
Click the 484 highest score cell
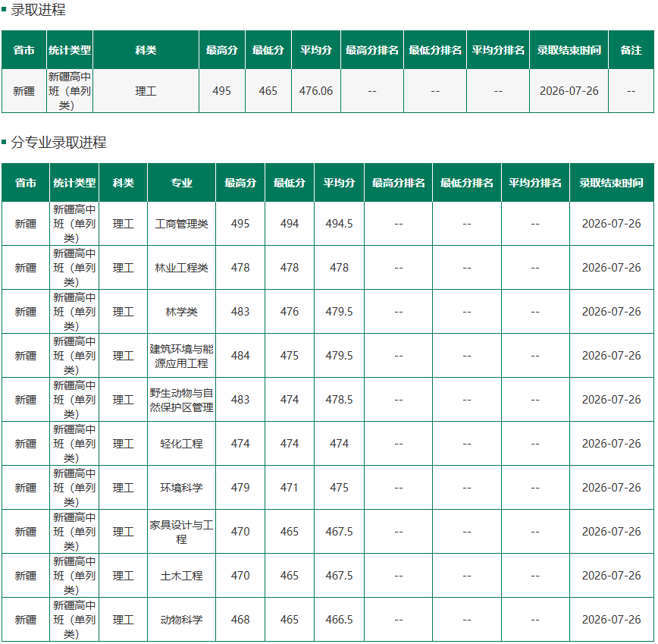(x=240, y=356)
